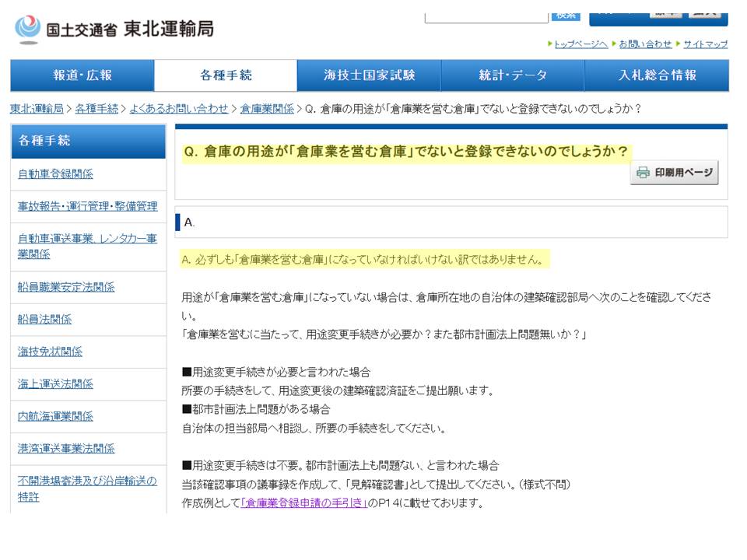The width and height of the screenshot is (747, 560).
Task: Open 自動車登録関係 in the sidebar
Action: pos(55,174)
